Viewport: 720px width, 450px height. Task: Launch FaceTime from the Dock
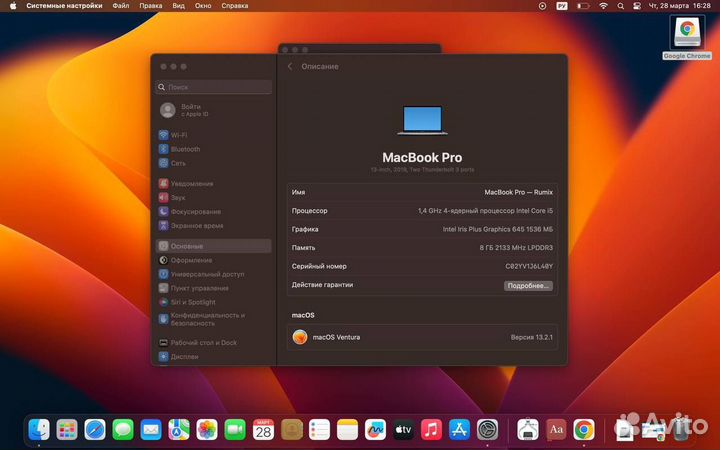coord(235,430)
